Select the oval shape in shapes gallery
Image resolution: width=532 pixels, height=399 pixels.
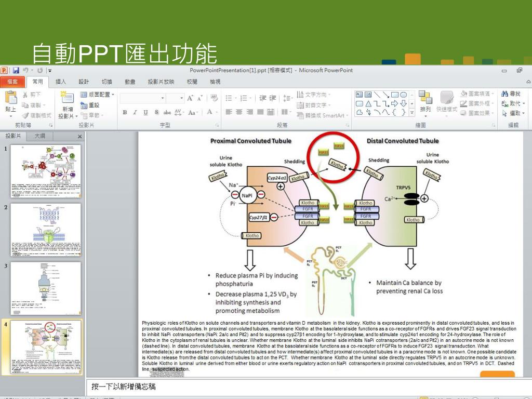point(404,95)
